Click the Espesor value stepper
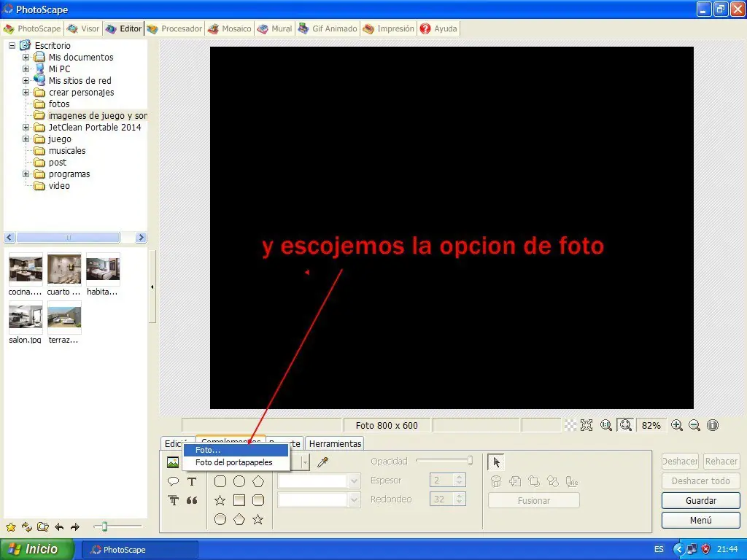Screen dimensions: 747x560 click(459, 480)
